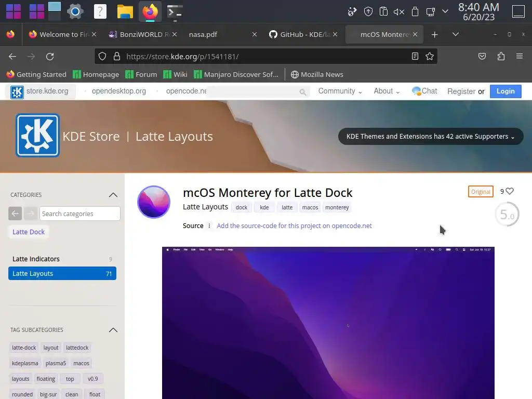Open a new browser tab

point(434,35)
